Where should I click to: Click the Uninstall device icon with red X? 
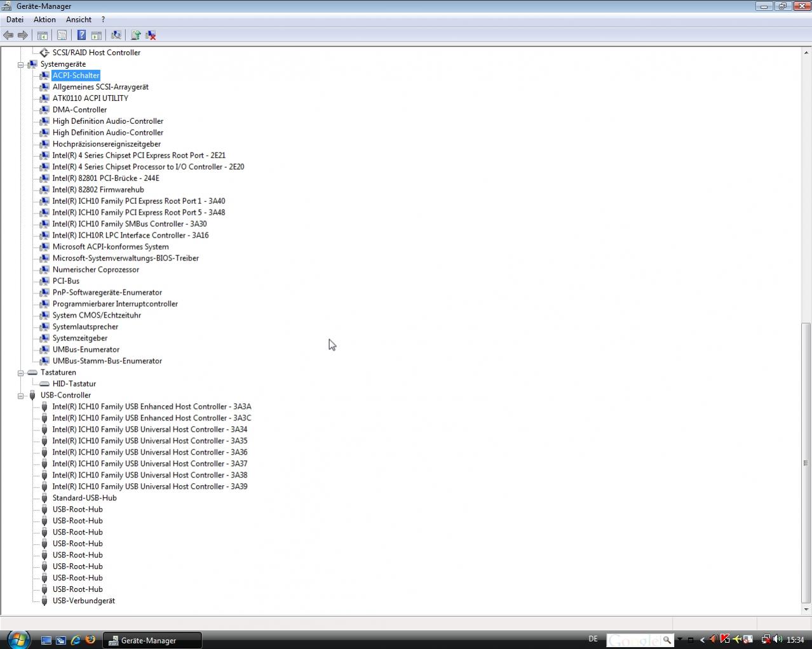coord(151,35)
